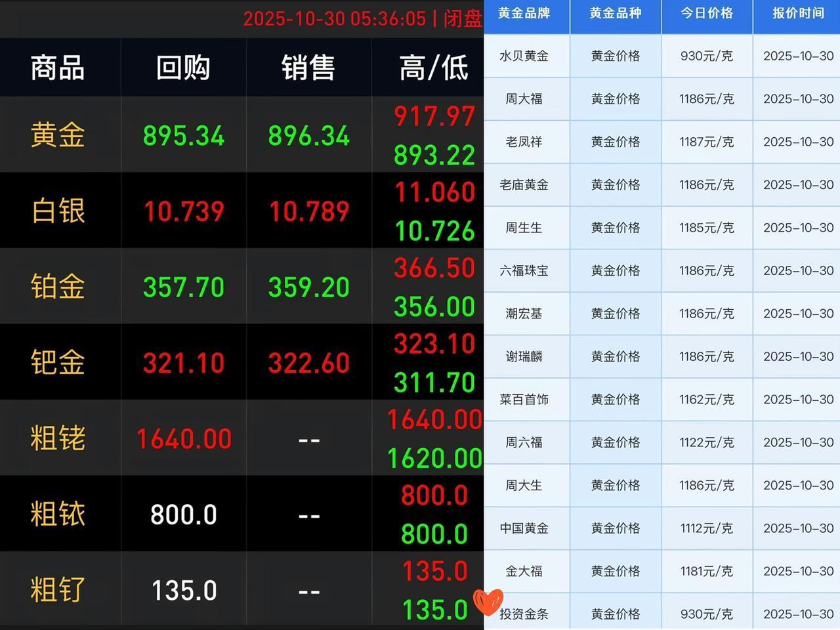Viewport: 840px width, 630px height.
Task: Click silver buyback price 10.739
Action: tap(184, 211)
